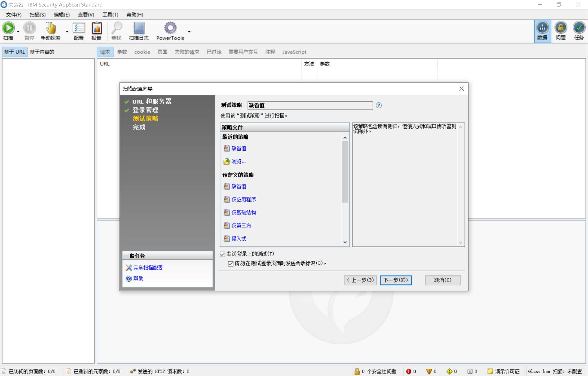Switch to the cookie tab
The image size is (588, 376).
142,52
